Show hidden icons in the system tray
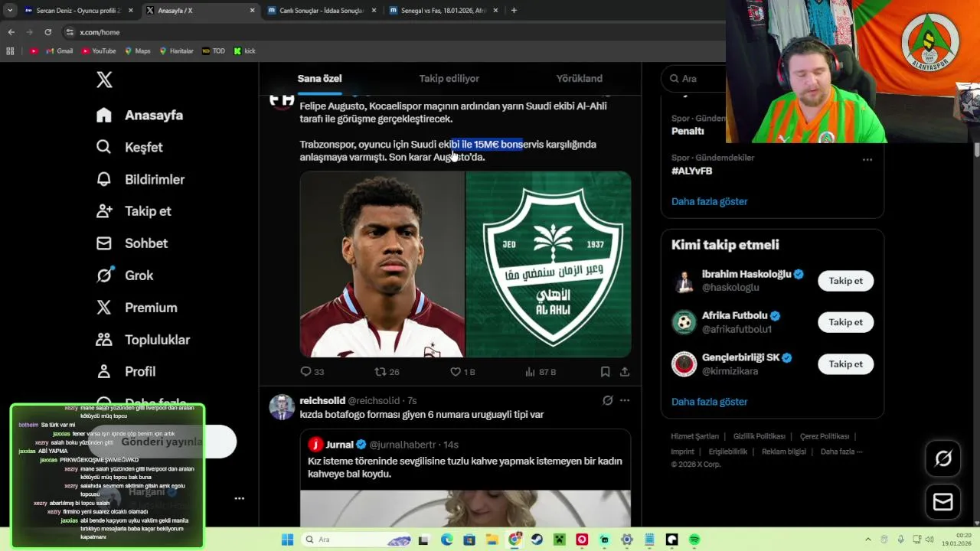 [x=868, y=540]
